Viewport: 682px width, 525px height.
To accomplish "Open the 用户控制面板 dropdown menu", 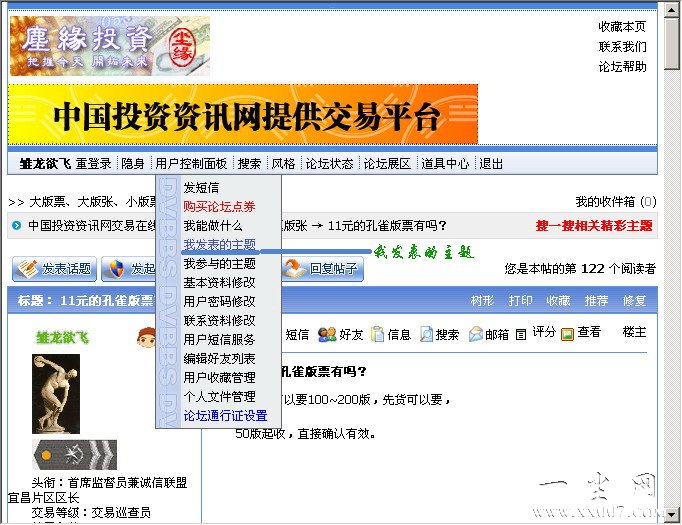I will (x=191, y=164).
